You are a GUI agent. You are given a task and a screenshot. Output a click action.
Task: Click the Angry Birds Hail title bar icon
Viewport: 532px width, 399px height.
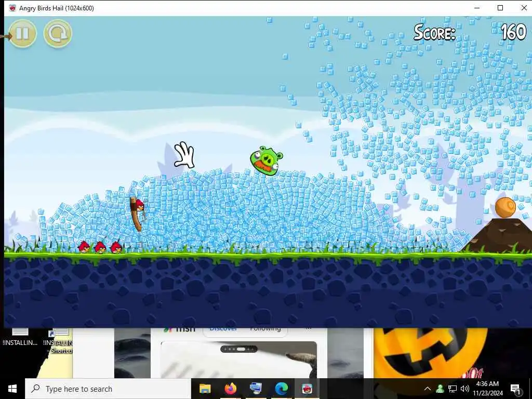(x=12, y=8)
